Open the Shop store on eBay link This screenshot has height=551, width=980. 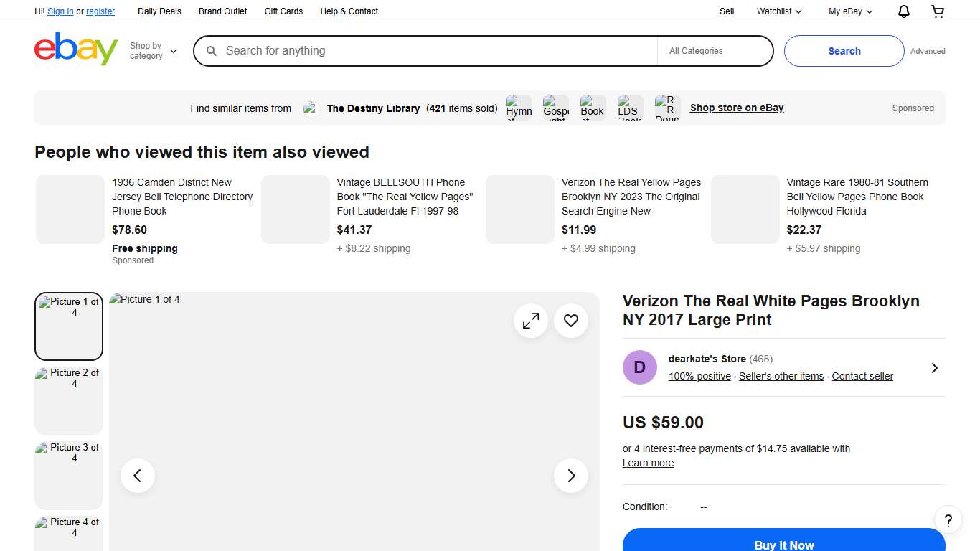tap(736, 108)
